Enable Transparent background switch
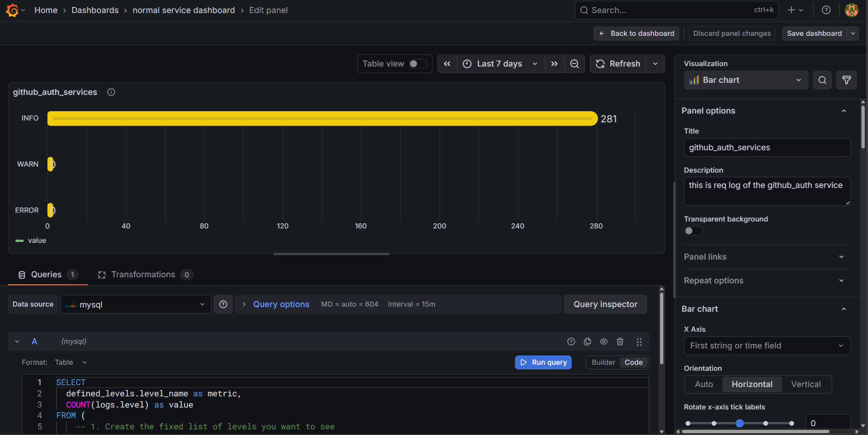 693,231
